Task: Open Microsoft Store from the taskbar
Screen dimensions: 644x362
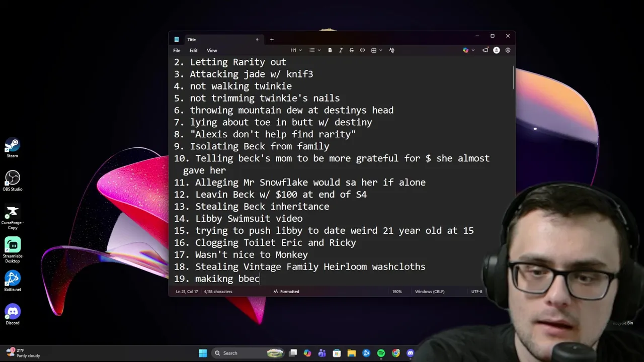Action: click(x=337, y=353)
